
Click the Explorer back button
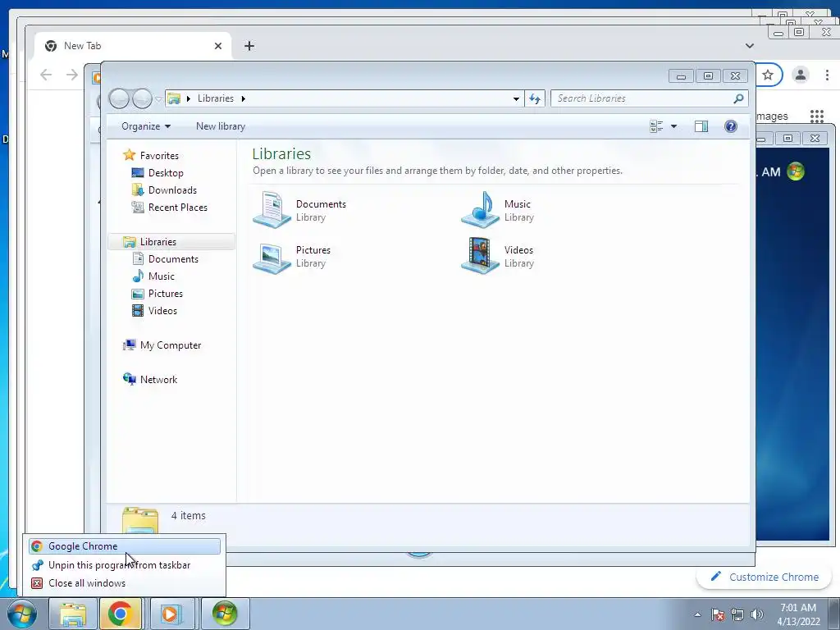tap(119, 98)
